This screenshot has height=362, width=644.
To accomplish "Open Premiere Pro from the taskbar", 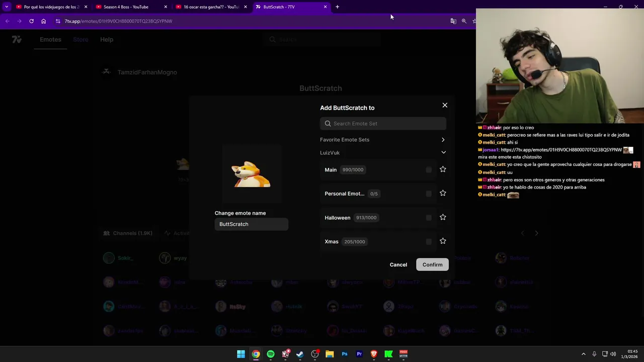I will tap(359, 354).
